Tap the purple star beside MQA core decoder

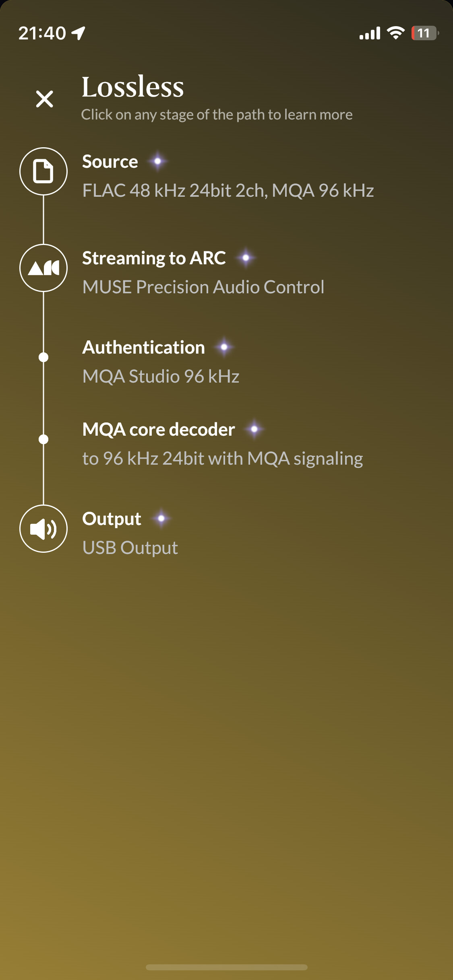254,429
